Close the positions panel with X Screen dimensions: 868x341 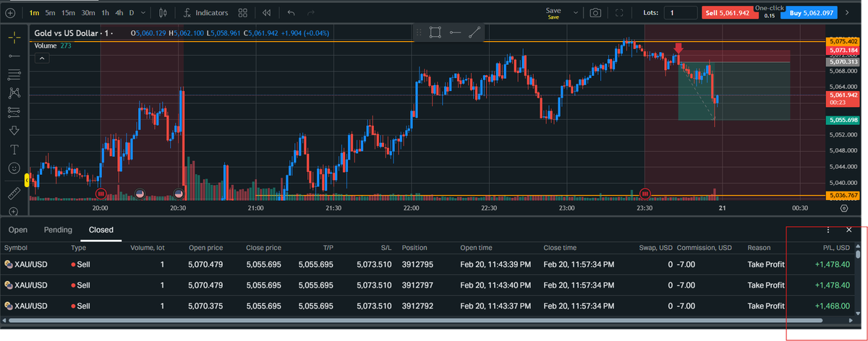tap(848, 230)
